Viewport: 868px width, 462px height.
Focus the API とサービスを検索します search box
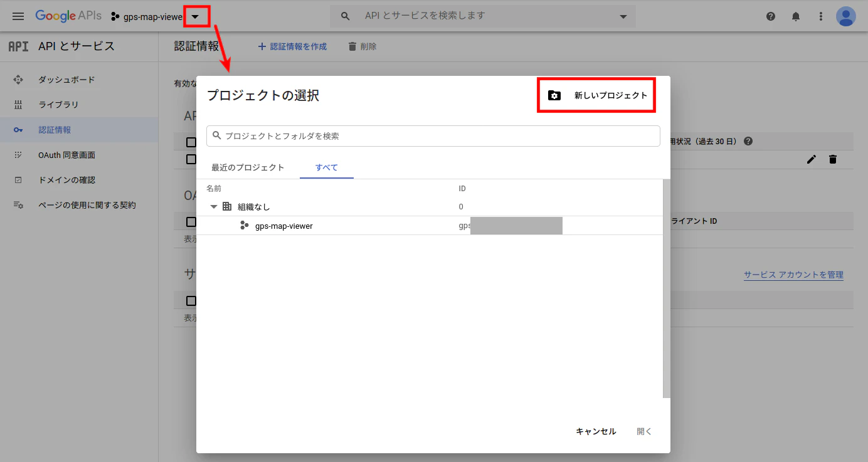[483, 16]
